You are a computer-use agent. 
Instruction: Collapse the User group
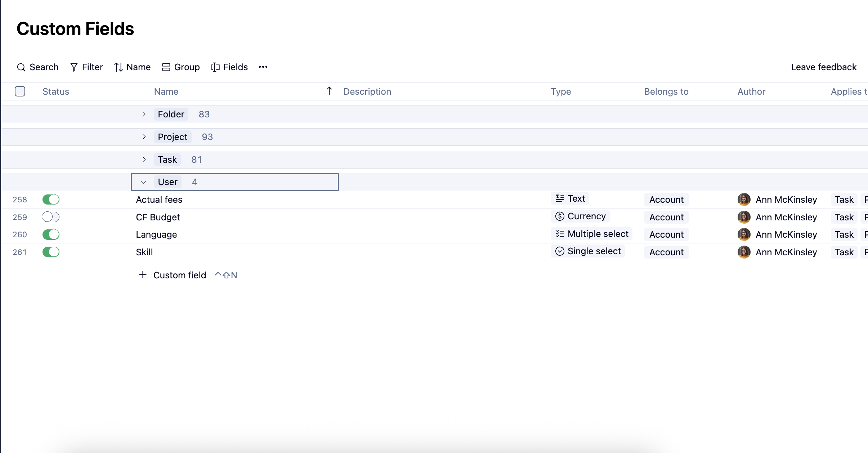click(x=144, y=182)
